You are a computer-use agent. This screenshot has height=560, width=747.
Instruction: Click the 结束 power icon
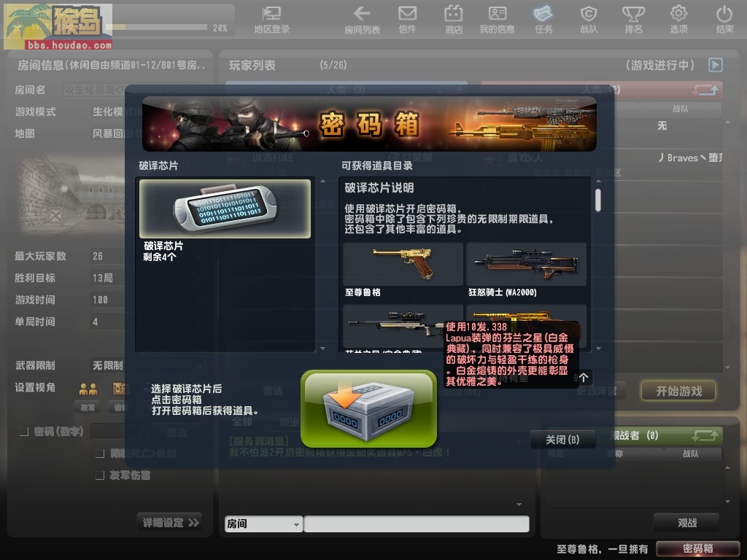click(x=724, y=20)
